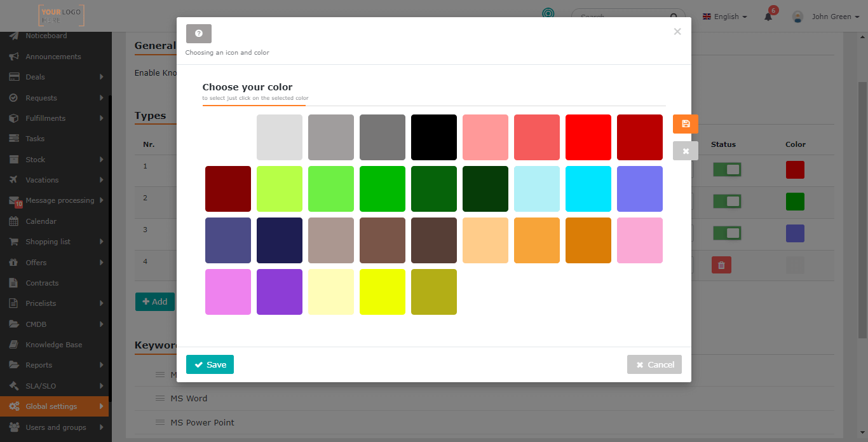
Task: Click the Pricelists icon in sidebar
Action: click(14, 303)
